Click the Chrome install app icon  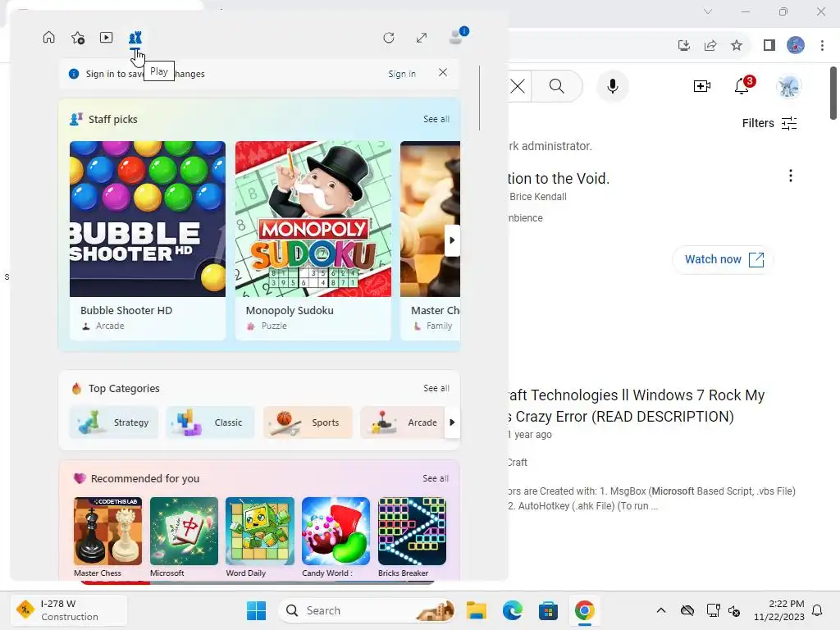coord(684,46)
